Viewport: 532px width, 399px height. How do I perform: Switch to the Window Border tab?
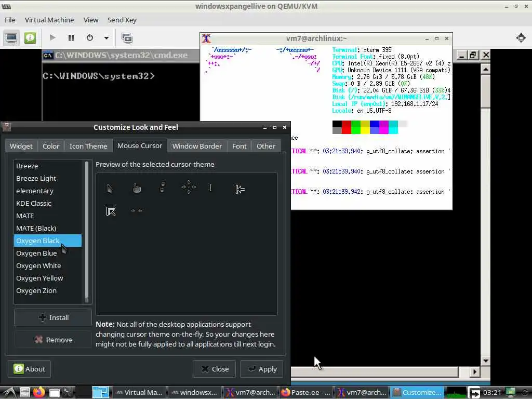pyautogui.click(x=197, y=146)
